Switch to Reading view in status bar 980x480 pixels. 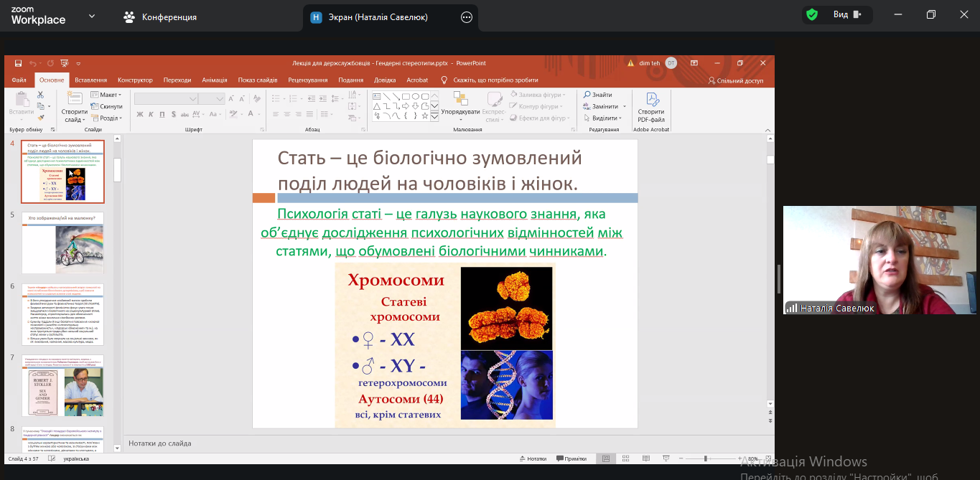645,458
